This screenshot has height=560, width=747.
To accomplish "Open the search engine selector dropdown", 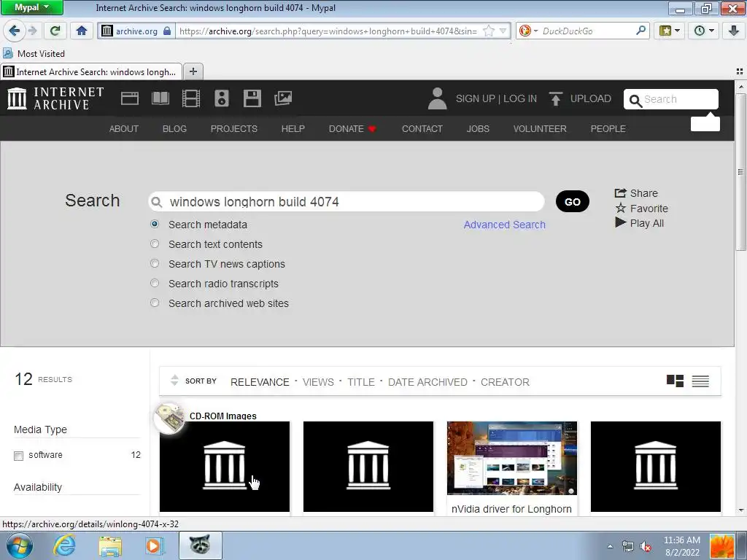I will tap(528, 31).
